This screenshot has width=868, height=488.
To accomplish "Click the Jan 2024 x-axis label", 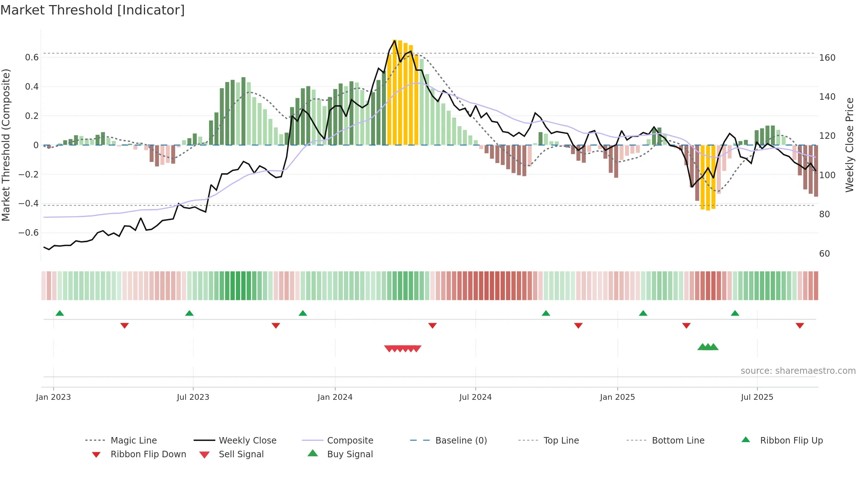I will [335, 397].
